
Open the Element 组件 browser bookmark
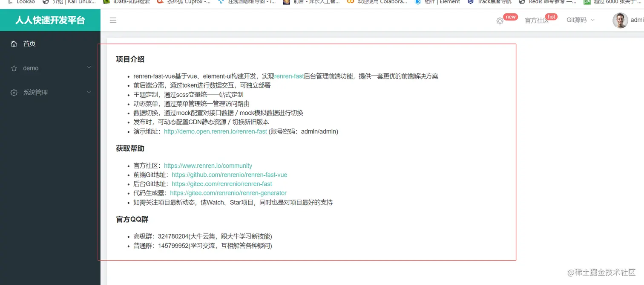(437, 2)
